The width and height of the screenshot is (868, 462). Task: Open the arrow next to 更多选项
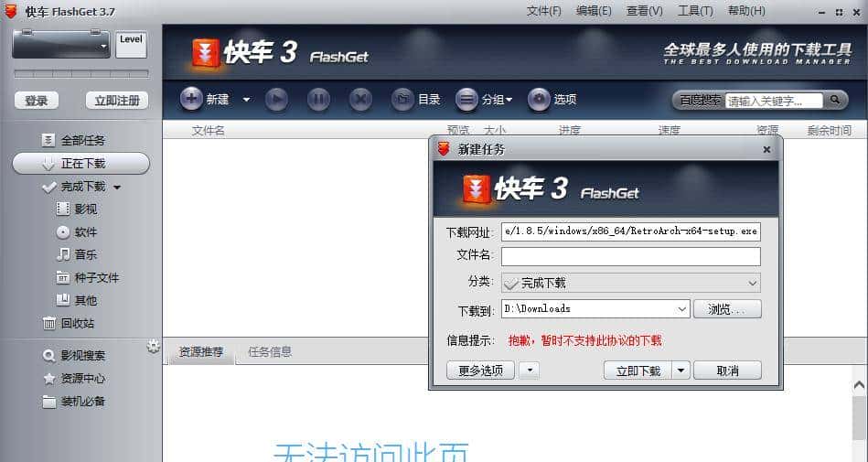(530, 370)
